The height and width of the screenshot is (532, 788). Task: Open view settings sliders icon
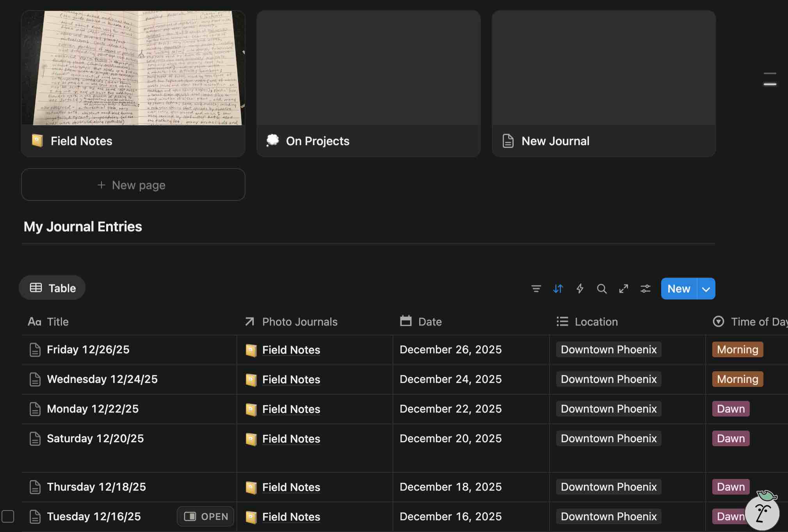point(645,288)
